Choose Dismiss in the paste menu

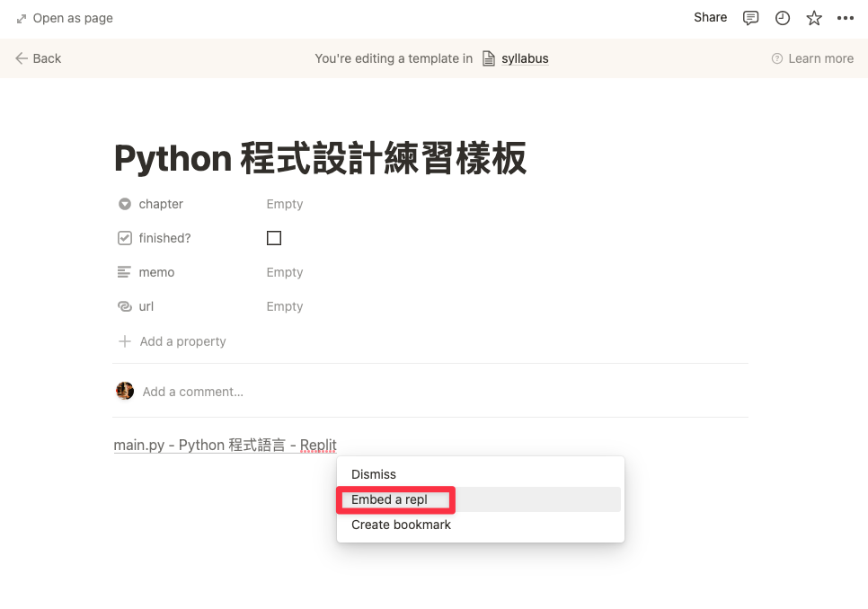373,474
